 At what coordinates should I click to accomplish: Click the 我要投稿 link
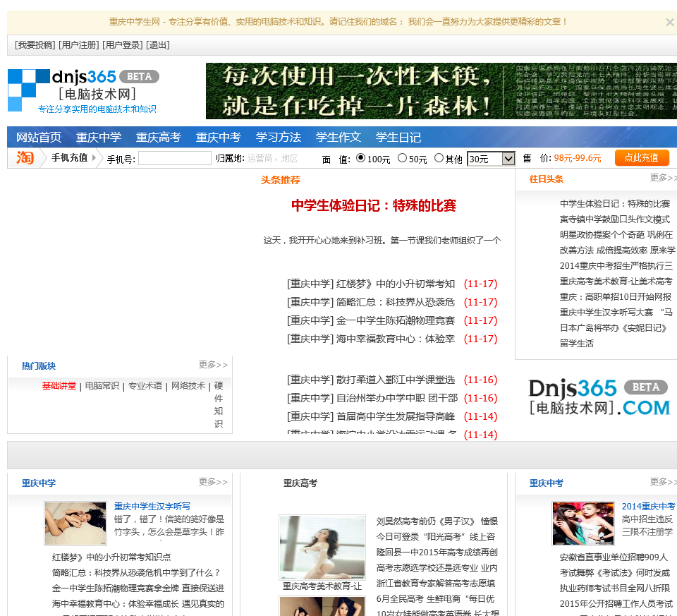coord(35,45)
